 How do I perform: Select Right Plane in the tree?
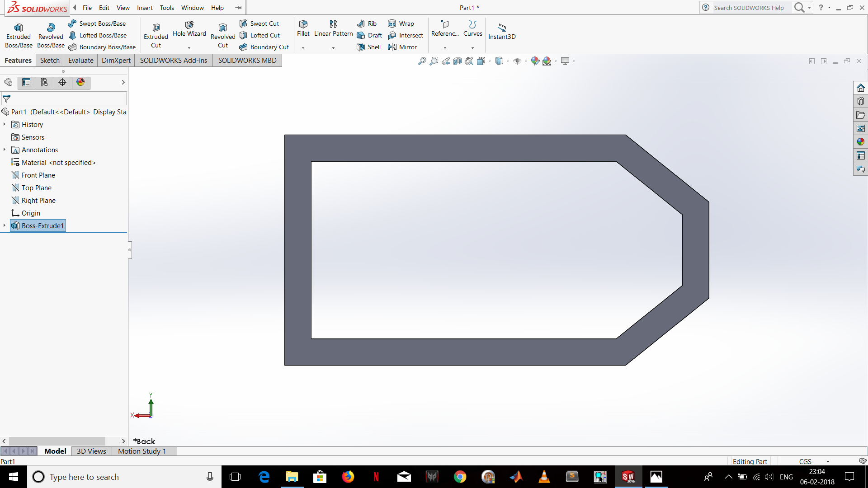click(x=33, y=201)
